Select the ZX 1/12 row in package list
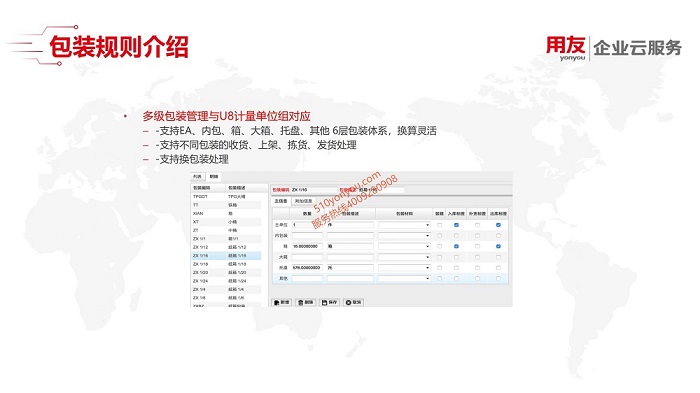 226,247
